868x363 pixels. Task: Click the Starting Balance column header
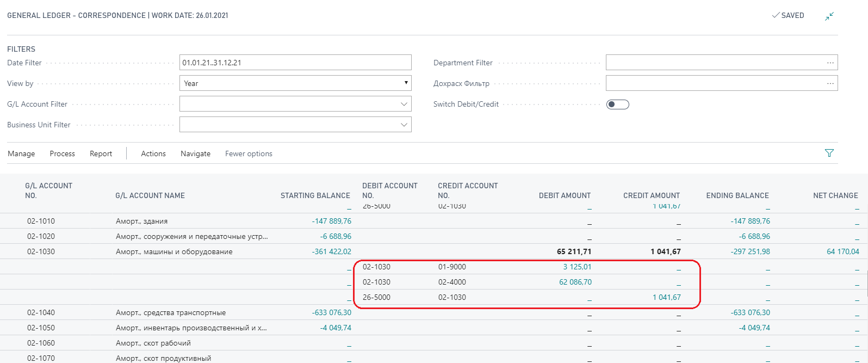(315, 195)
